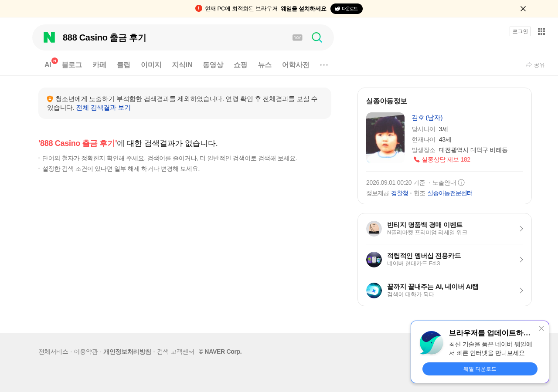Open 끝까지 끝내주는 AI, 네이버 AI탭 item
This screenshot has height=392, width=558.
(445, 291)
